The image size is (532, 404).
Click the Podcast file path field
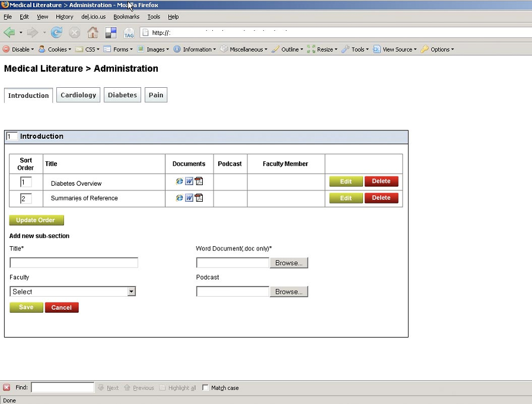(232, 292)
